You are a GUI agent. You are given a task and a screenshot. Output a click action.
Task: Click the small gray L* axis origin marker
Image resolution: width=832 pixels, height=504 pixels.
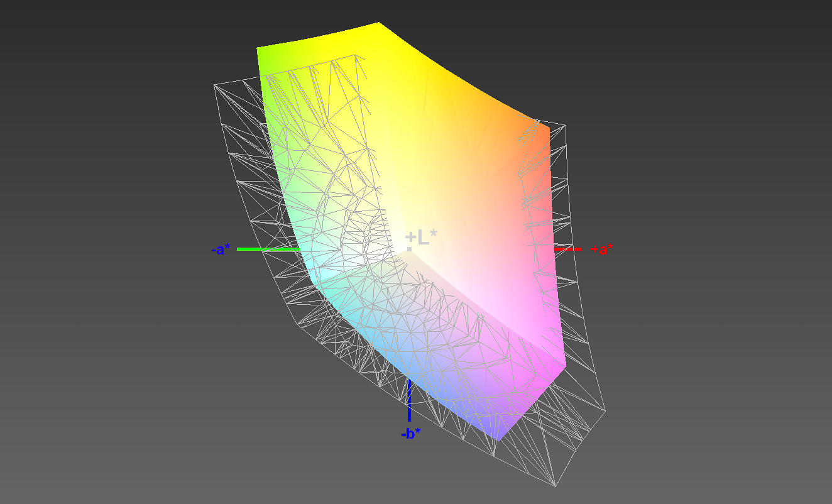[x=409, y=249]
